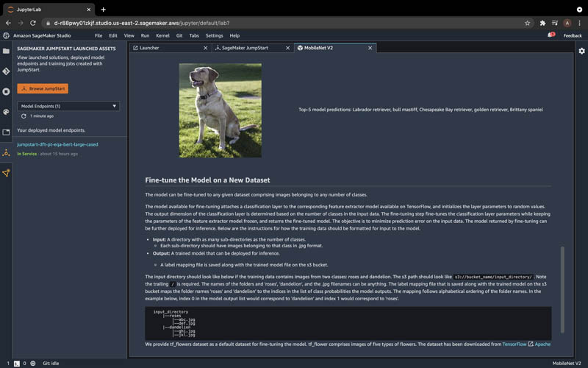
Task: Open the external link icon beside TensorFlow
Action: (x=531, y=344)
